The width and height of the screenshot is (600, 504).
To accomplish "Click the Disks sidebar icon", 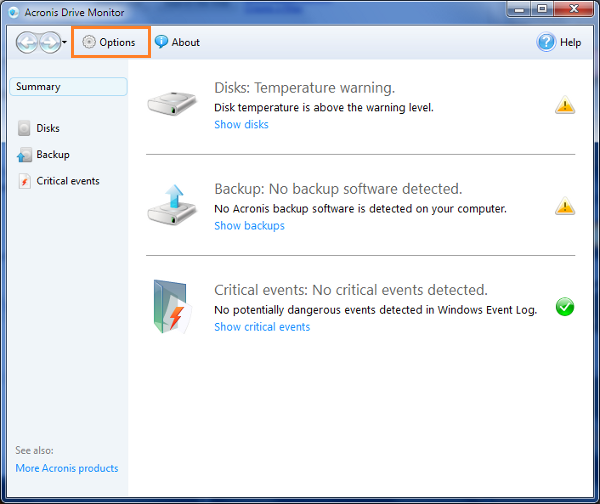I will coord(24,128).
